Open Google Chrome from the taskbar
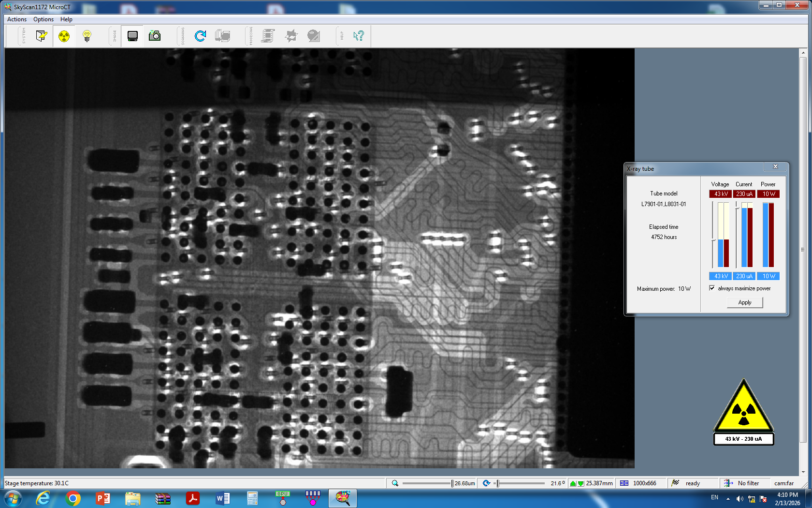This screenshot has width=812, height=508. tap(73, 498)
